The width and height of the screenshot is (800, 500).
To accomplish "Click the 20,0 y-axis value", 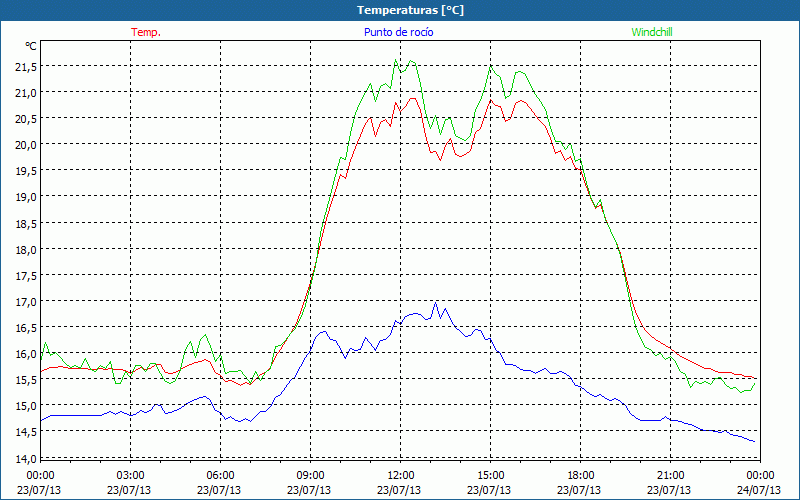I will coord(27,144).
